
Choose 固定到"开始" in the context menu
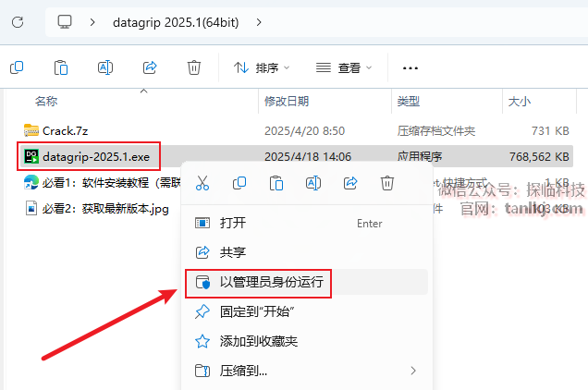[x=306, y=311]
